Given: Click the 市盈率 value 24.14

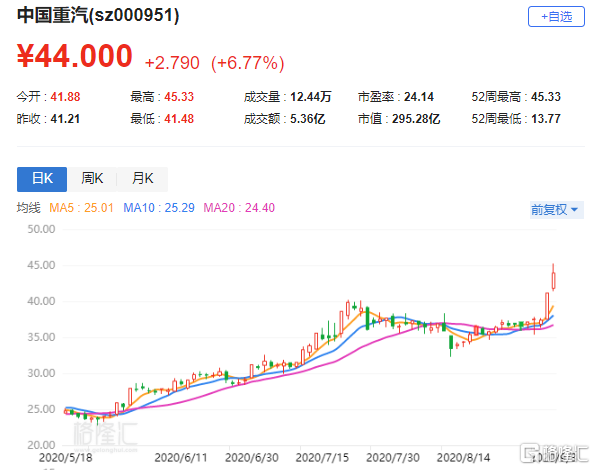Looking at the screenshot, I should tap(419, 97).
